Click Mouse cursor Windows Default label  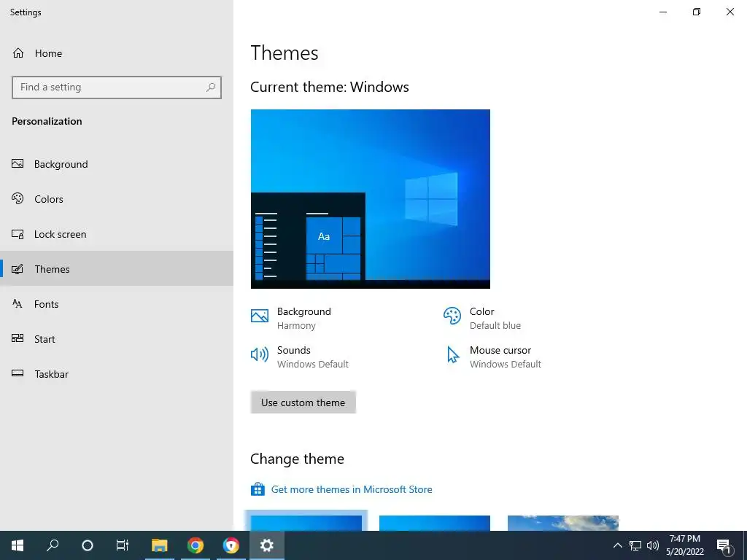pos(505,357)
